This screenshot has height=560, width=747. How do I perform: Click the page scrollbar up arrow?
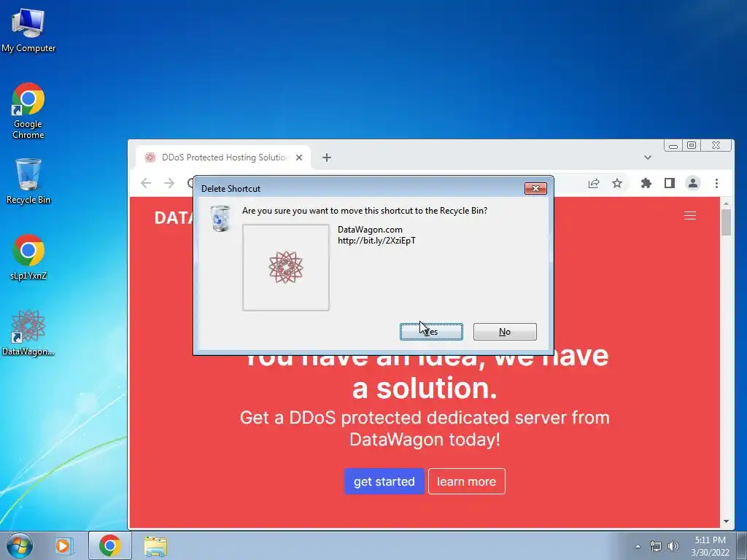[x=726, y=203]
